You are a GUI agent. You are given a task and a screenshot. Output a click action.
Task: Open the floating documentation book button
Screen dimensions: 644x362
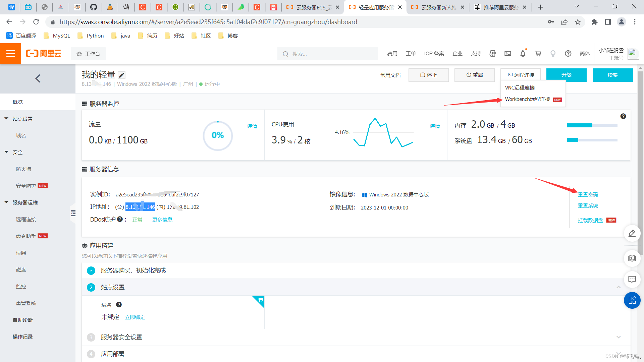click(632, 258)
